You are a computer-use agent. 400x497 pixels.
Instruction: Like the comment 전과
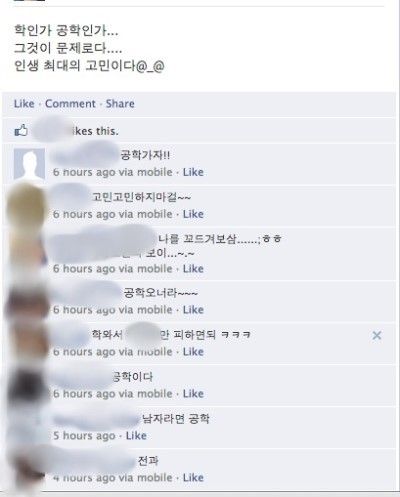(193, 478)
